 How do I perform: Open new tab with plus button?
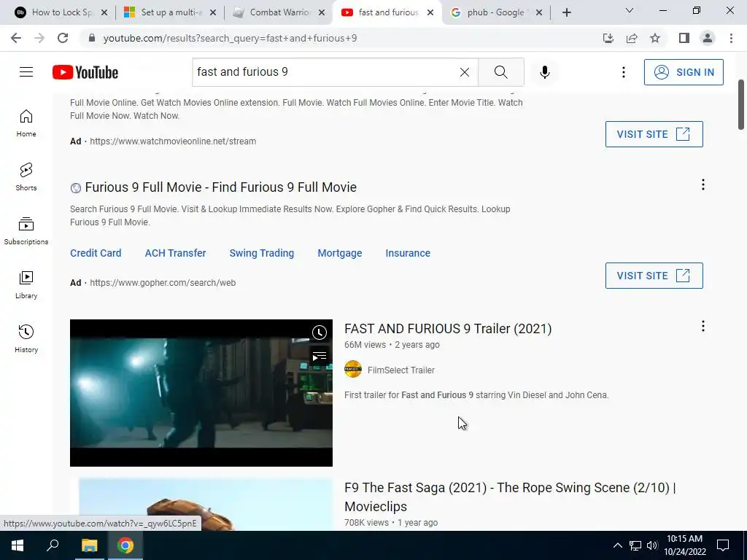[x=566, y=12]
